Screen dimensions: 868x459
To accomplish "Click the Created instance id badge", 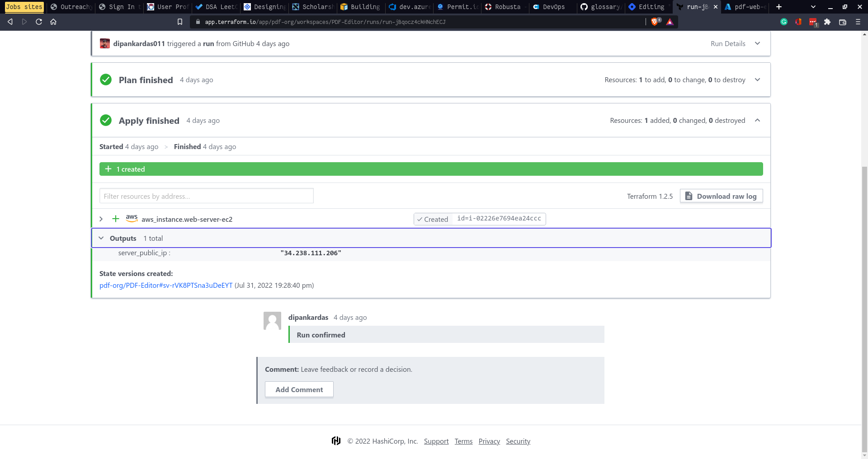I will [x=480, y=219].
